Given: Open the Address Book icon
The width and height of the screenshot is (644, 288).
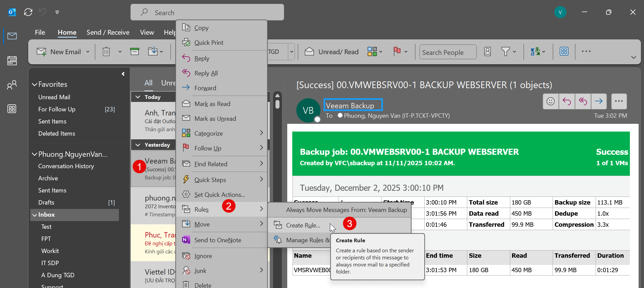Looking at the screenshot, I should (x=487, y=52).
